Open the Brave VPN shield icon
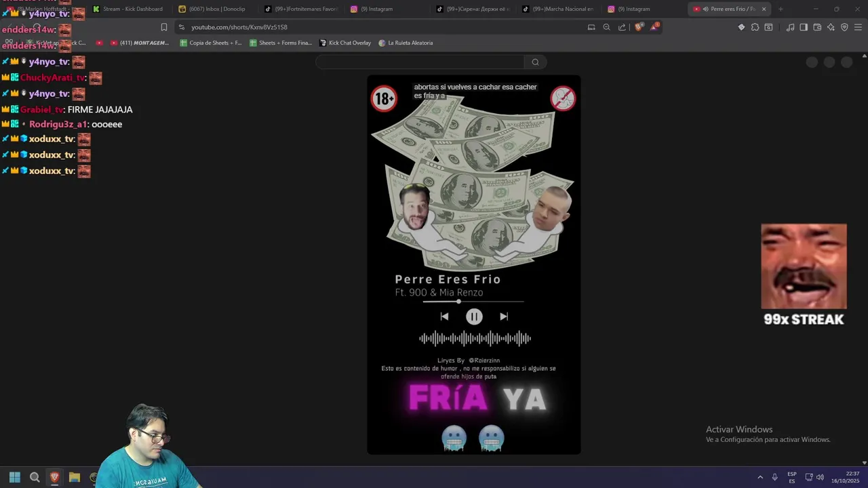 pyautogui.click(x=844, y=27)
